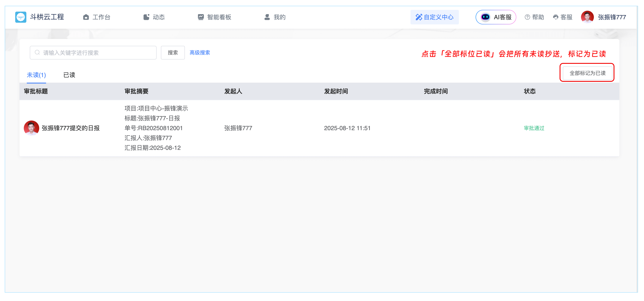Switch to the 已读 tab

[69, 75]
